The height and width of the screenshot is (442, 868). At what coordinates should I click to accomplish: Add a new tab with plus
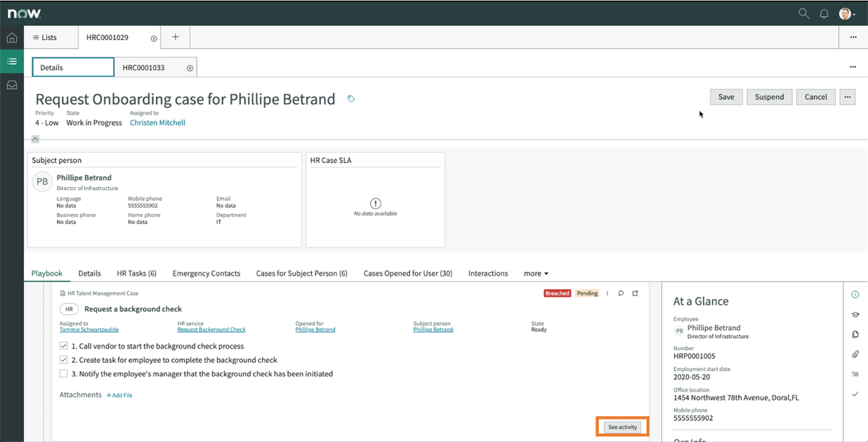pyautogui.click(x=176, y=37)
